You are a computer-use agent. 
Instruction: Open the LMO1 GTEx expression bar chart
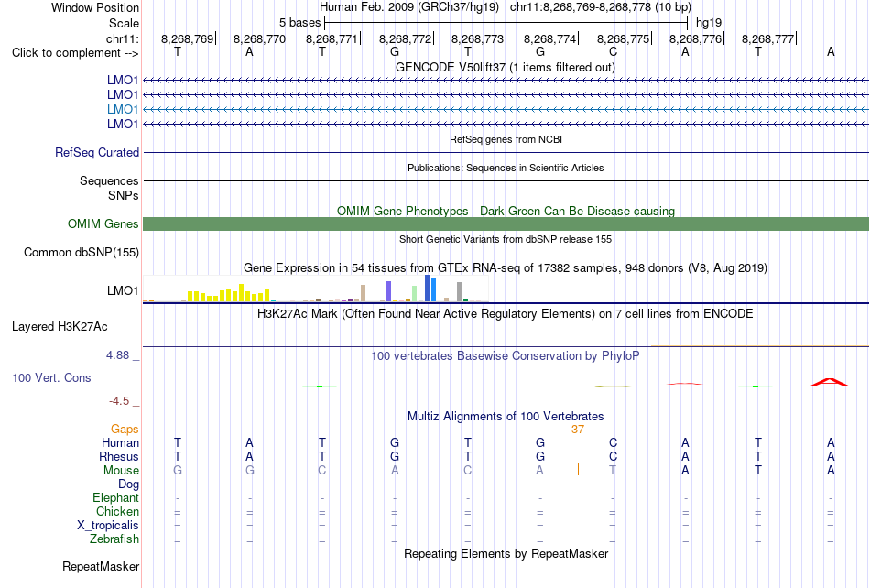click(x=316, y=289)
